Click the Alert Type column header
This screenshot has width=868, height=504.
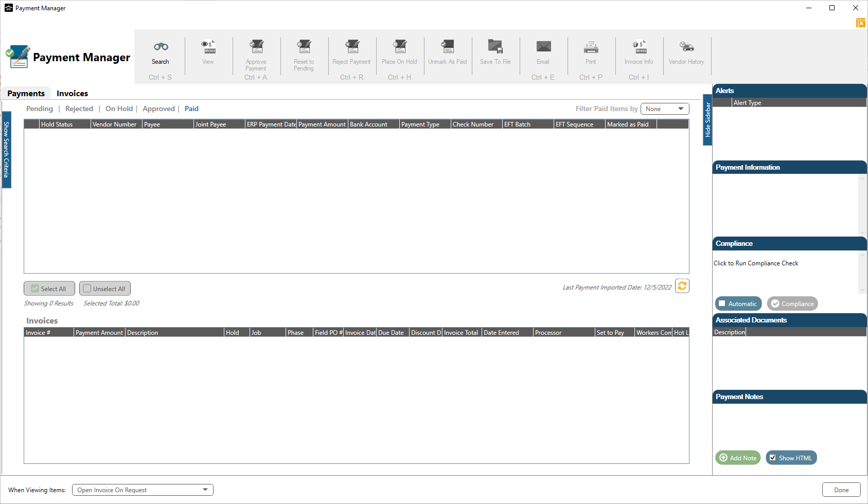pyautogui.click(x=799, y=103)
